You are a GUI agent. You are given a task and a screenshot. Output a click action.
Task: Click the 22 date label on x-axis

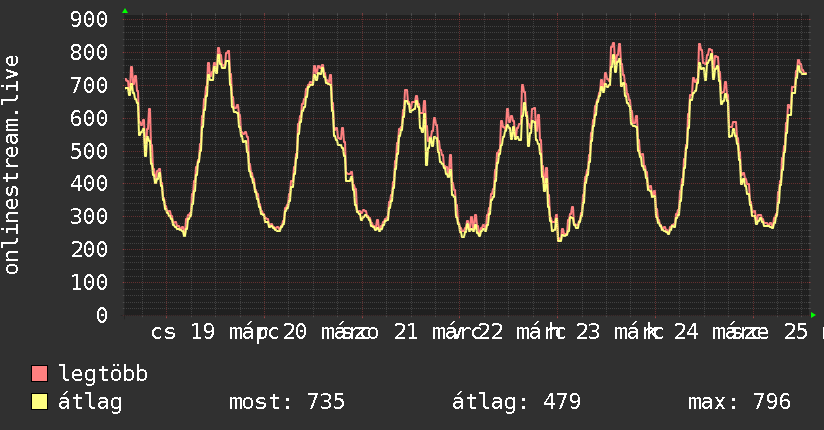(x=491, y=332)
